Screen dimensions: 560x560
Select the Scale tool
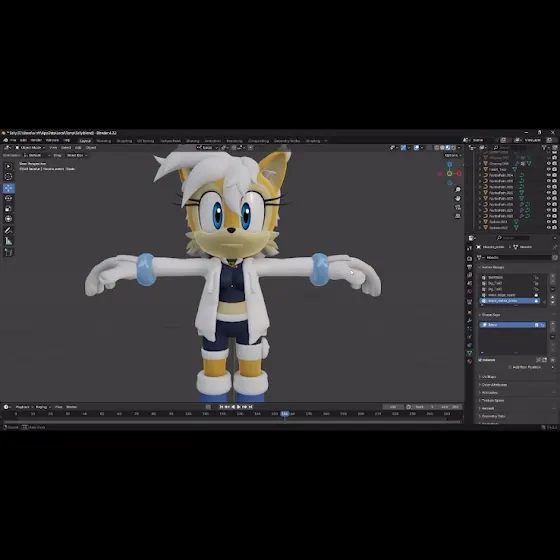click(x=9, y=209)
